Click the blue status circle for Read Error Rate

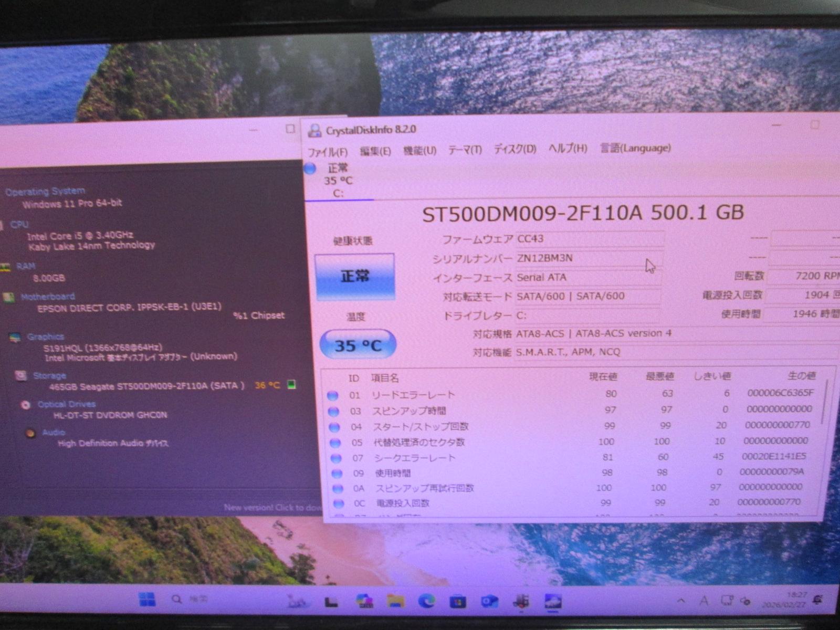(332, 395)
